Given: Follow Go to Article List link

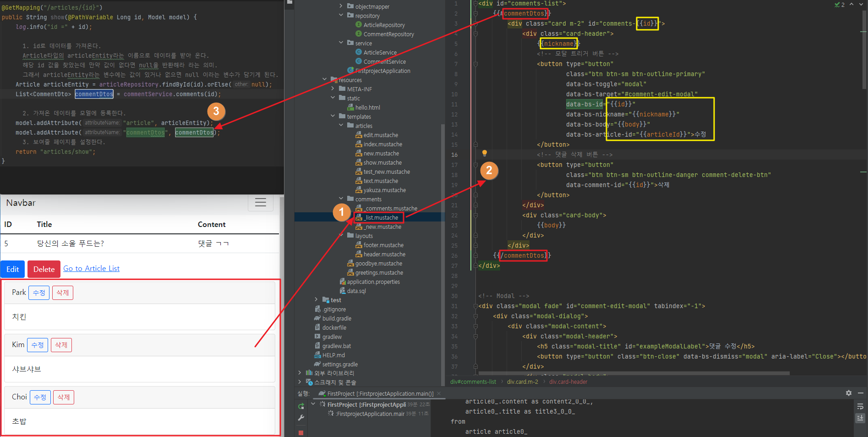Looking at the screenshot, I should [91, 269].
